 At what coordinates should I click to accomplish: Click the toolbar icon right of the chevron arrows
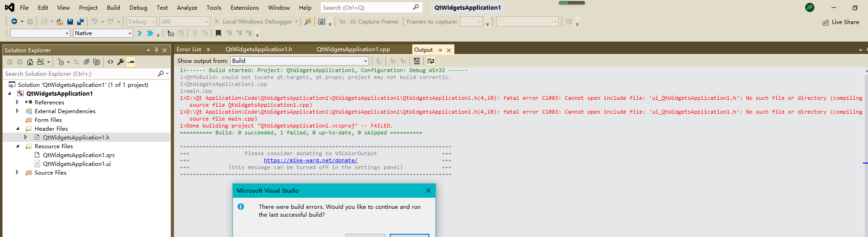click(x=171, y=33)
